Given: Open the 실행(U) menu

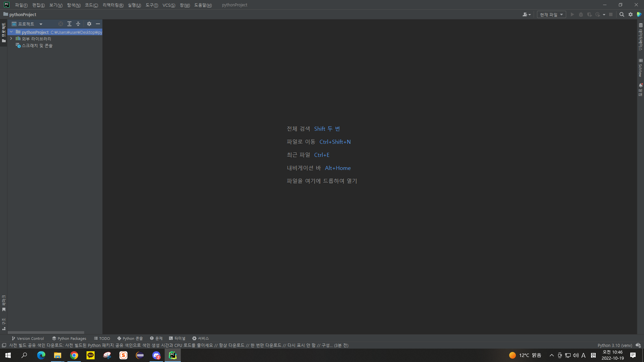Looking at the screenshot, I should [x=134, y=5].
